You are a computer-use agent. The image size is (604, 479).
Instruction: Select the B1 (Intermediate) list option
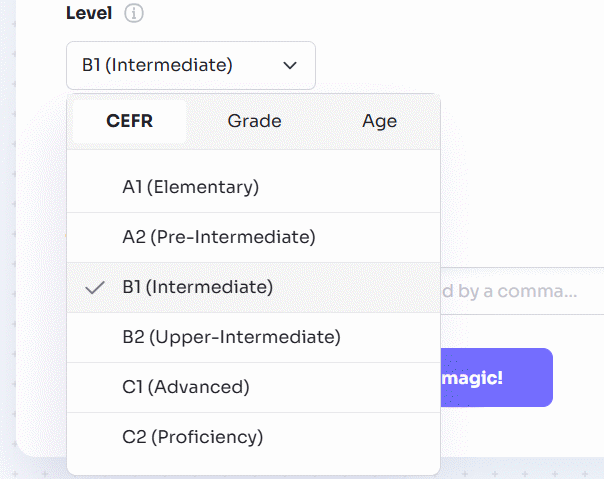(197, 287)
